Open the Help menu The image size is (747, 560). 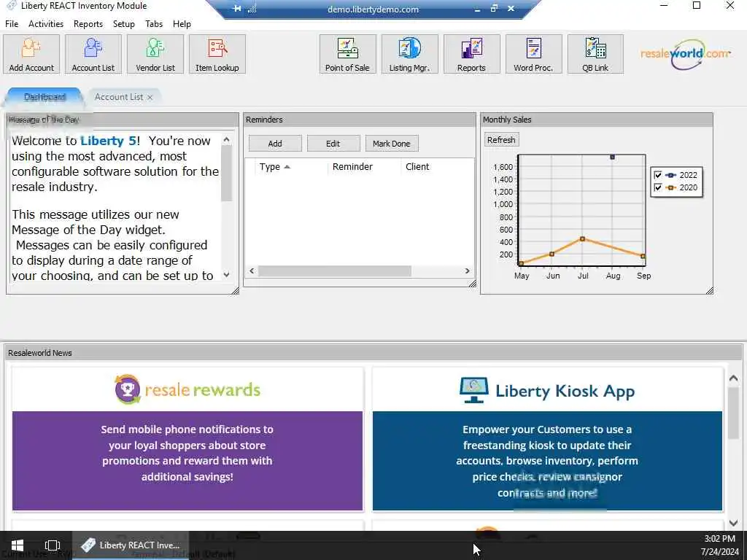(182, 24)
